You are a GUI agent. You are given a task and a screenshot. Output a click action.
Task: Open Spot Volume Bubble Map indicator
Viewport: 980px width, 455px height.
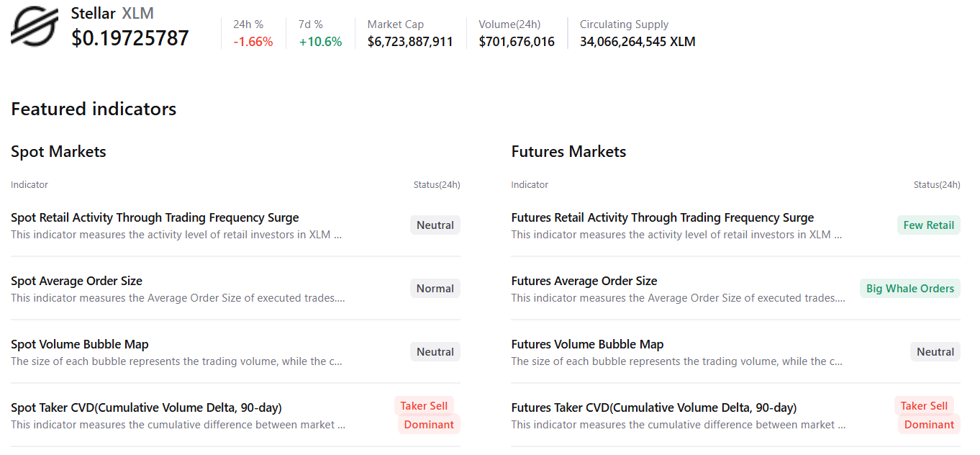(80, 344)
